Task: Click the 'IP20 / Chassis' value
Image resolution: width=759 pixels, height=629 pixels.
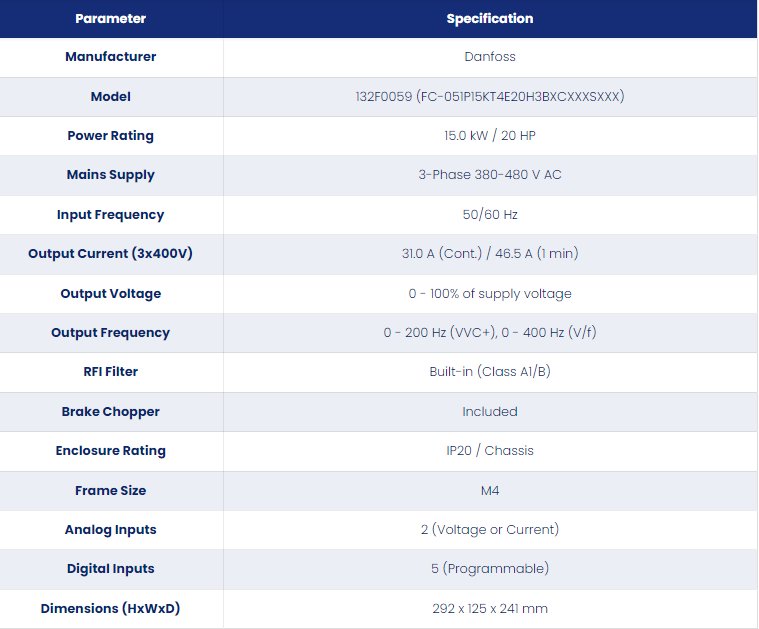Action: tap(489, 451)
